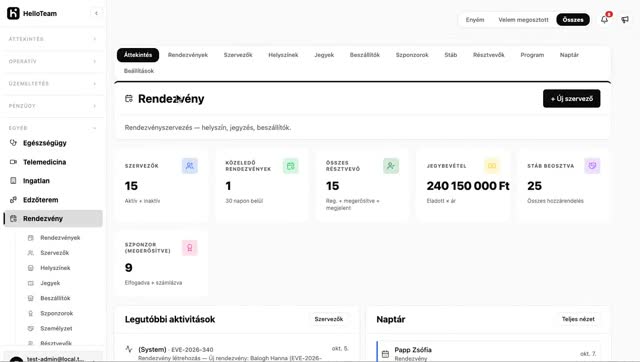The width and height of the screenshot is (640, 362).
Task: Switch to the Áttekintés tab
Action: [x=138, y=55]
